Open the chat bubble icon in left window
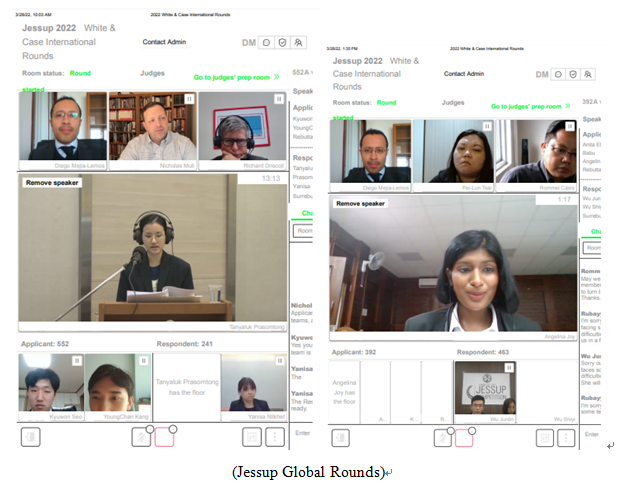Viewport: 624px width, 488px height. 266,43
